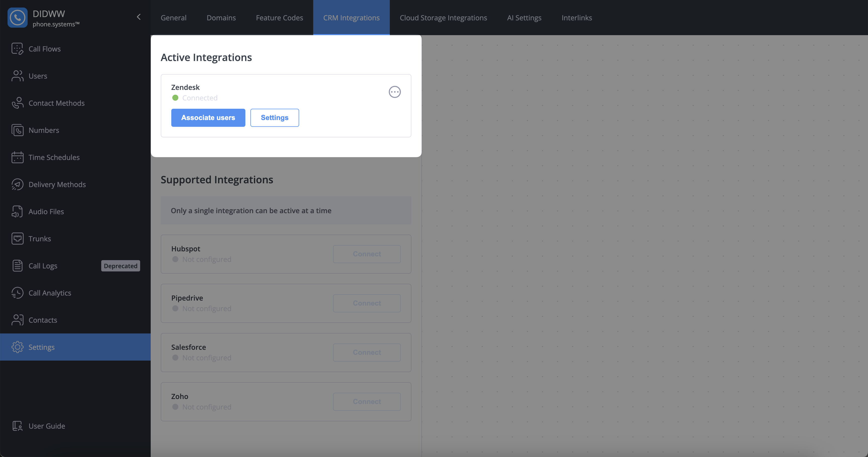
Task: Click the DIDWW brand name text
Action: click(x=49, y=14)
